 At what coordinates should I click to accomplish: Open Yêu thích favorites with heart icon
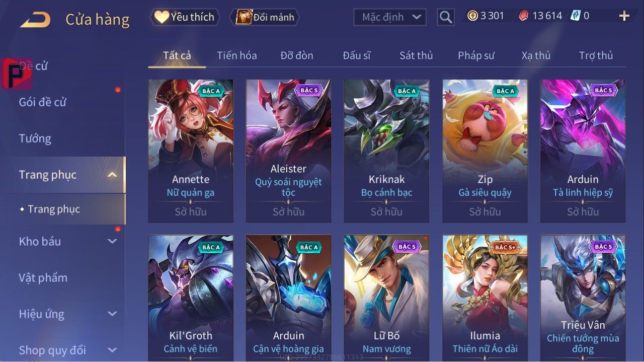185,17
